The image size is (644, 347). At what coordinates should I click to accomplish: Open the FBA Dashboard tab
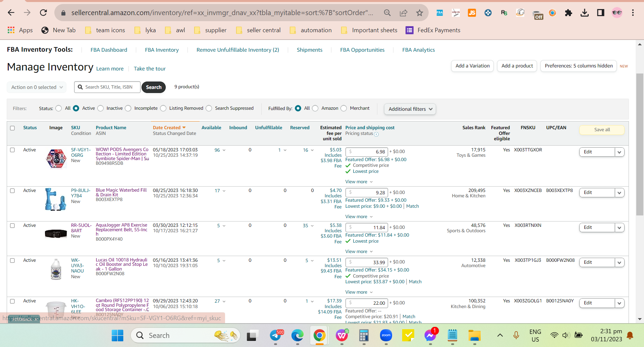tap(109, 50)
